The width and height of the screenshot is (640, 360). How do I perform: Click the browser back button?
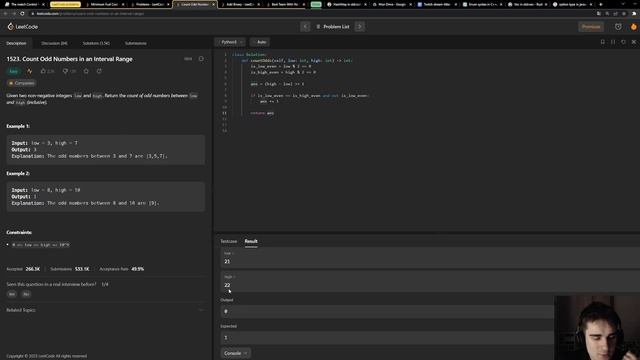coord(5,13)
